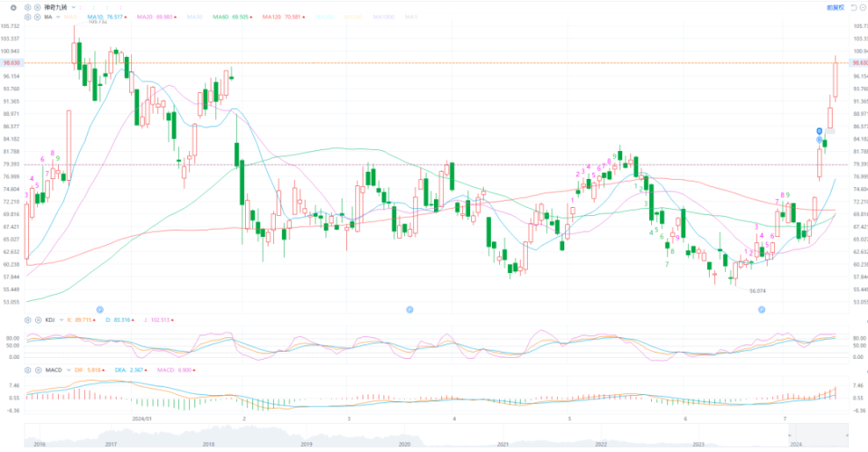Toggle the faded MA30 line label
Viewport: 868px width, 452px height.
(194, 17)
